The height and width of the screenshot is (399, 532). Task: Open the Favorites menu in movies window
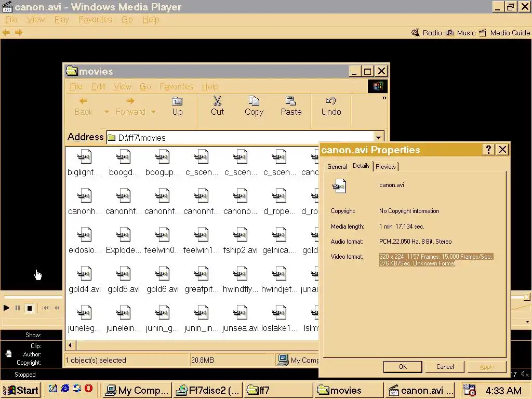176,87
